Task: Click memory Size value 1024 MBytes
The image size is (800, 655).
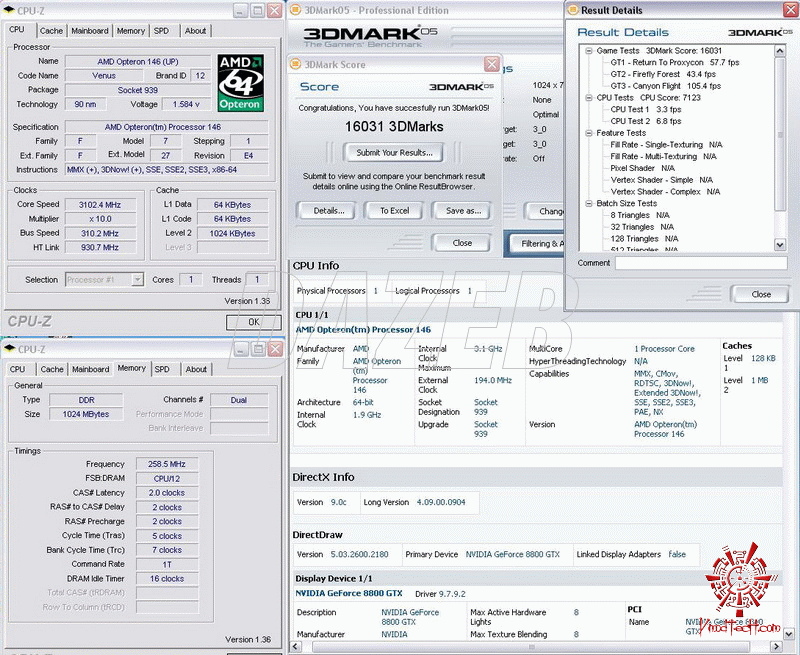Action: tap(86, 414)
